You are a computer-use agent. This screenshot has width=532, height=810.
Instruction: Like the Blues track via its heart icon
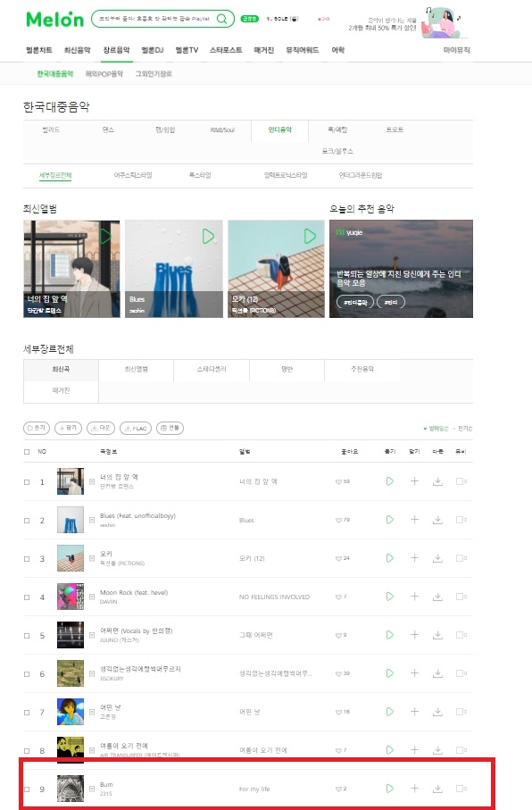pos(339,520)
